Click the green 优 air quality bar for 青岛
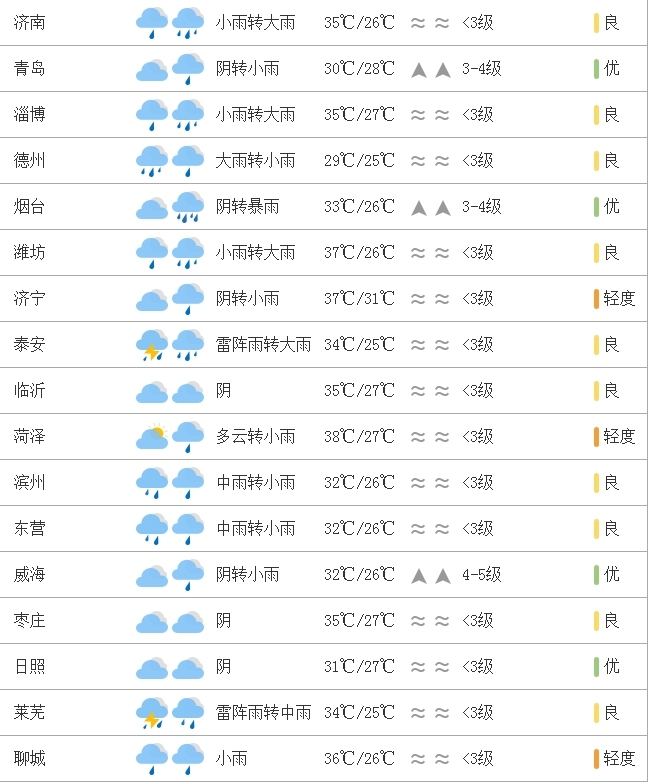Image resolution: width=649 pixels, height=784 pixels. tap(596, 68)
